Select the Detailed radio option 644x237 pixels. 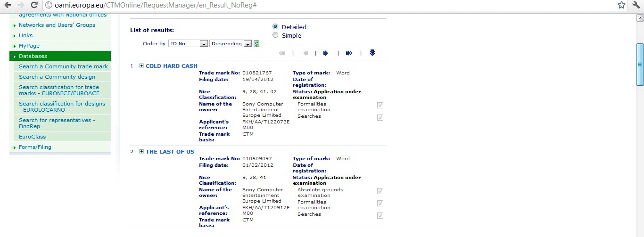pos(275,27)
